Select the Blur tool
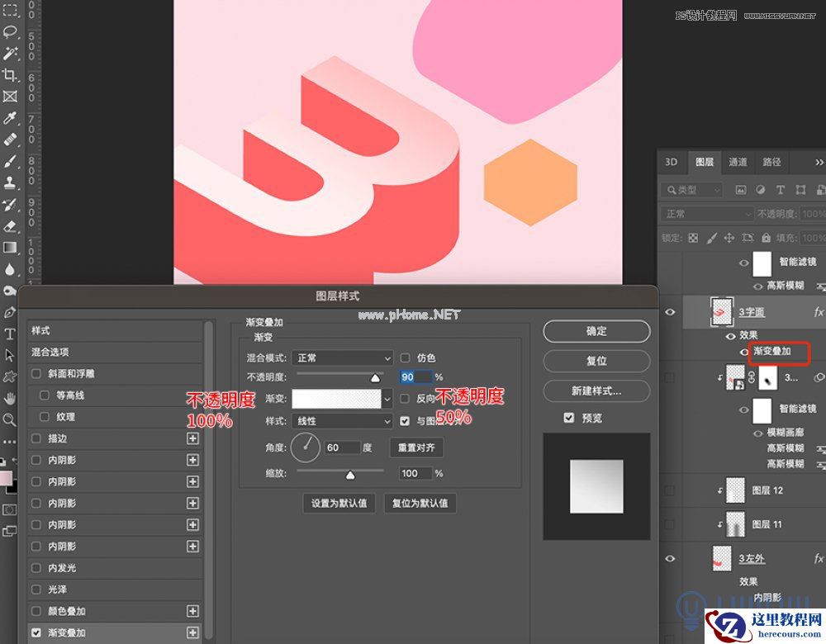The width and height of the screenshot is (826, 644). point(10,269)
